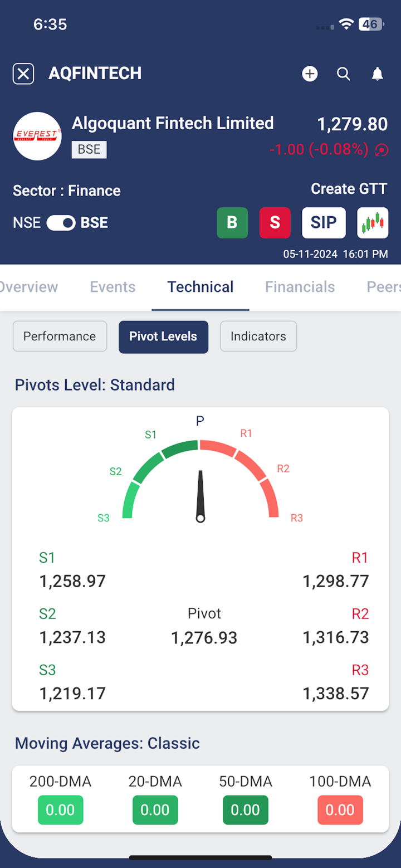Image resolution: width=401 pixels, height=868 pixels.
Task: Switch to the Events tab
Action: point(113,287)
